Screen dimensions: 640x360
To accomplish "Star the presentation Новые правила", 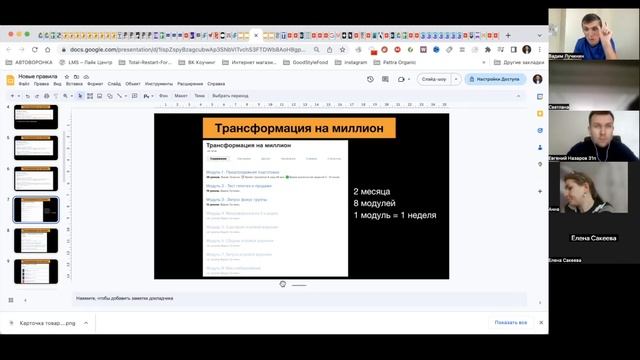I will (x=67, y=77).
